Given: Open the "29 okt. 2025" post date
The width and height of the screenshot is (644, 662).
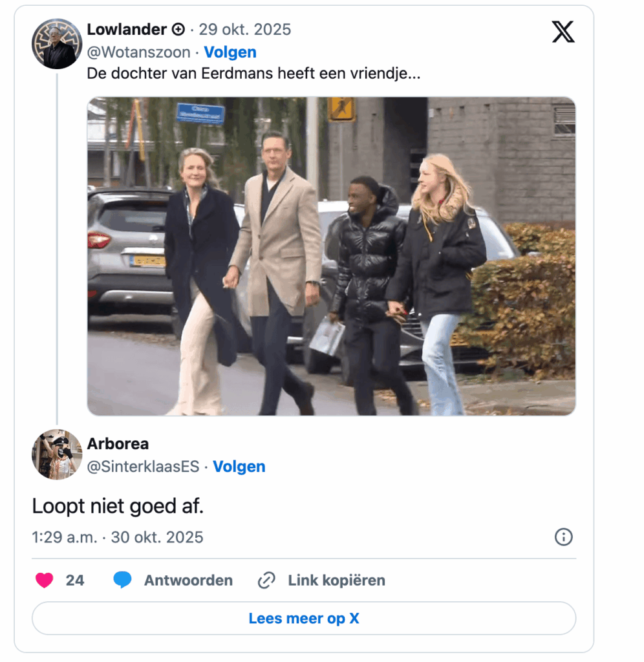Looking at the screenshot, I should point(245,30).
